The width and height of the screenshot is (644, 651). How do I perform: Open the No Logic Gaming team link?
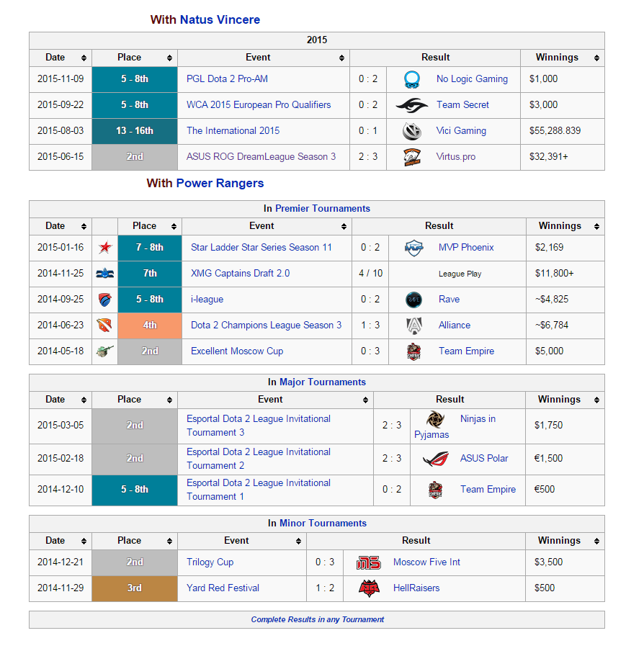pos(472,79)
